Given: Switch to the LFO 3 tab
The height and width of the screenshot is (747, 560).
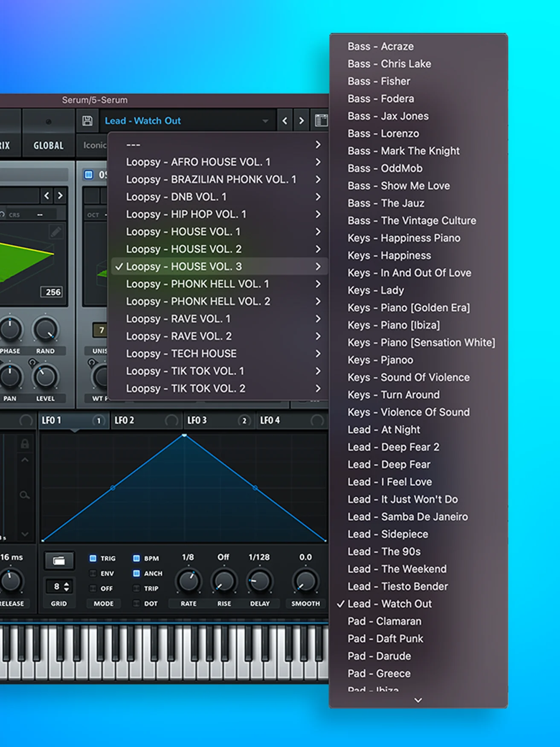Looking at the screenshot, I should coord(219,420).
